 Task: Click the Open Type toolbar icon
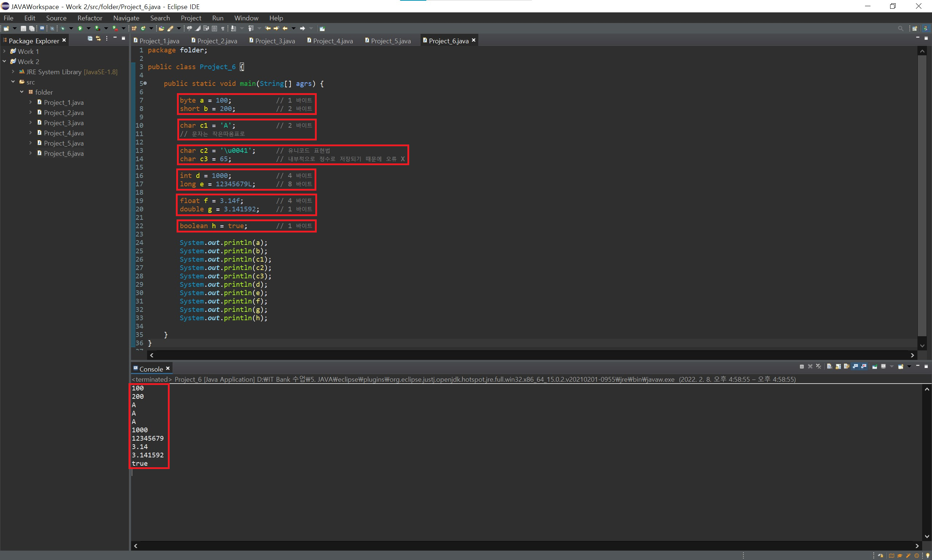tap(162, 28)
